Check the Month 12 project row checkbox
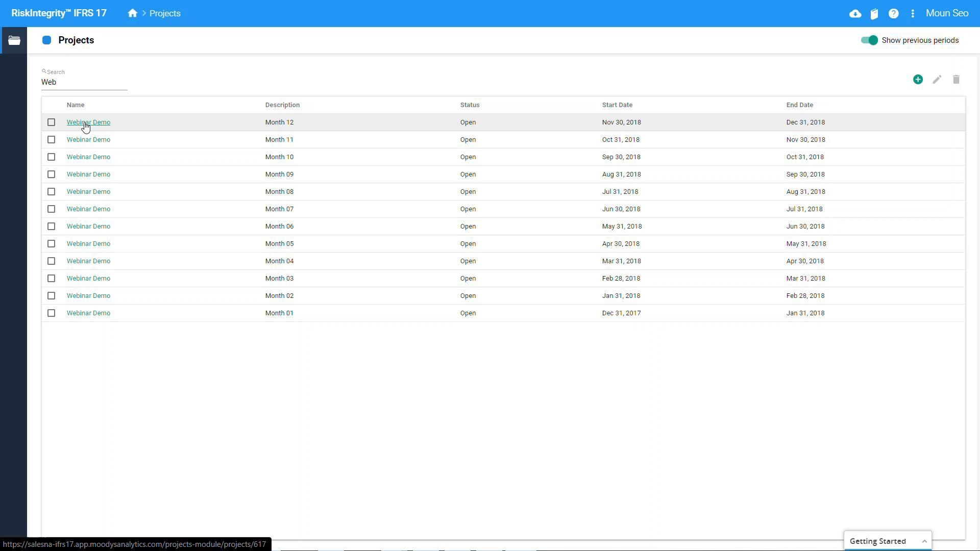Screen dimensions: 980x551 pos(51,122)
